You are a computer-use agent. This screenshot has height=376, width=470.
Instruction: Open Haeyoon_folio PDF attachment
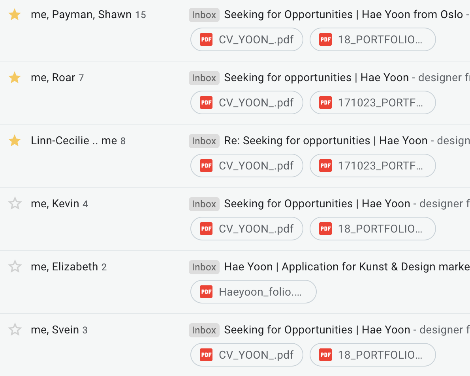point(253,292)
